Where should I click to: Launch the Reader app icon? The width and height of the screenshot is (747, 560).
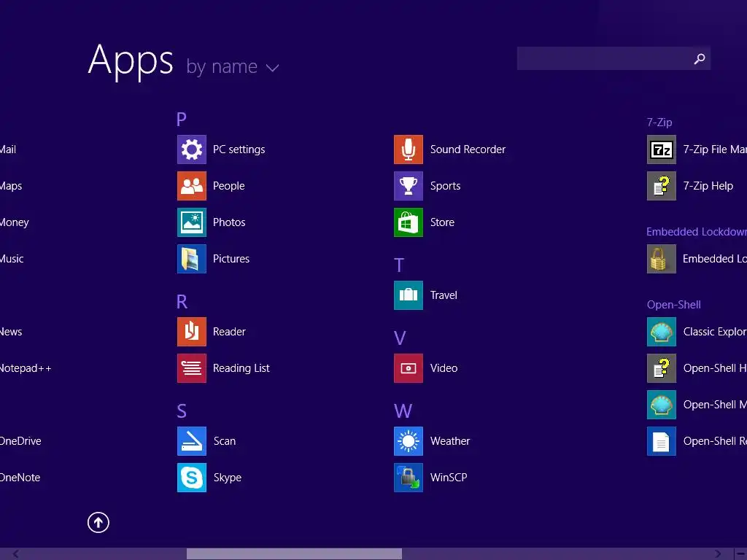pyautogui.click(x=192, y=332)
